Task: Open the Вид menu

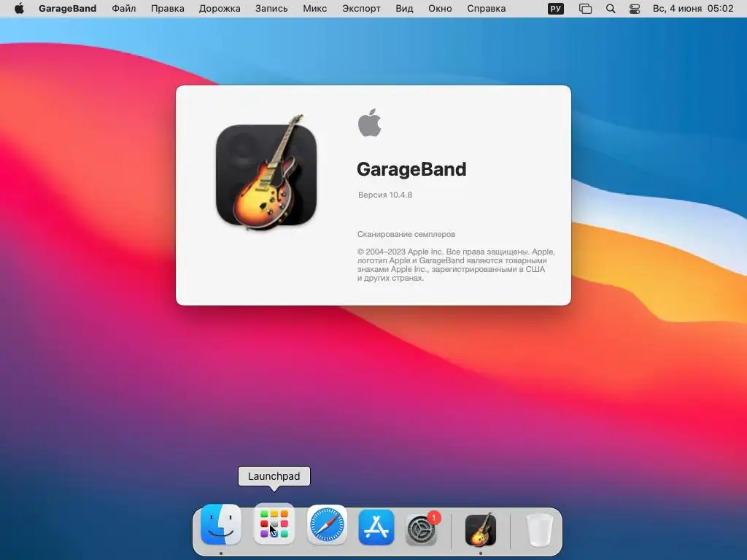Action: [x=404, y=9]
